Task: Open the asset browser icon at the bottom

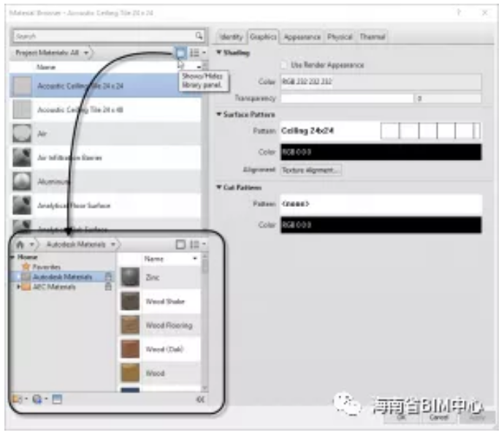Action: pyautogui.click(x=57, y=399)
